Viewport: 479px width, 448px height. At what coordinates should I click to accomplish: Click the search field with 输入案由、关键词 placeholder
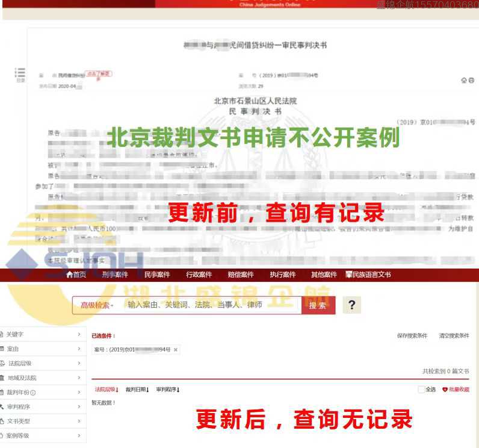[x=212, y=305]
